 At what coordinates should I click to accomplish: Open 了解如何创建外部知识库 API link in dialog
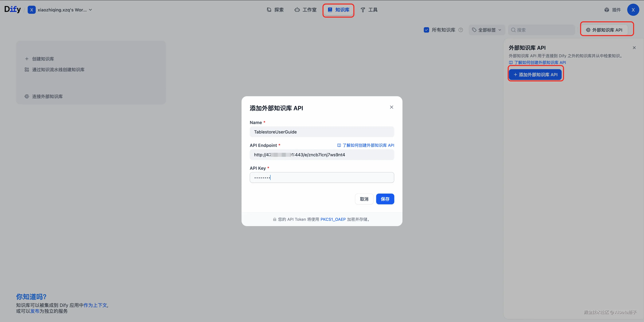coord(365,145)
